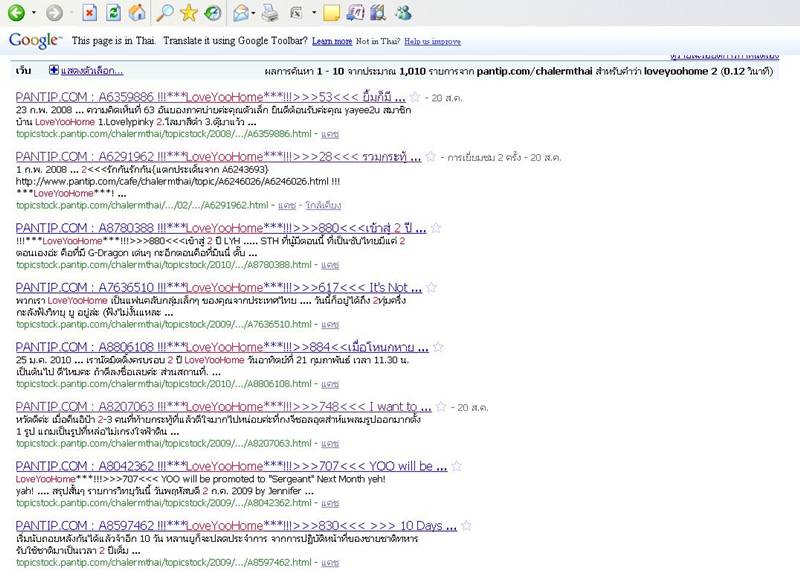Open cached copy of A7636510 result
The width and height of the screenshot is (800, 570).
[330, 325]
